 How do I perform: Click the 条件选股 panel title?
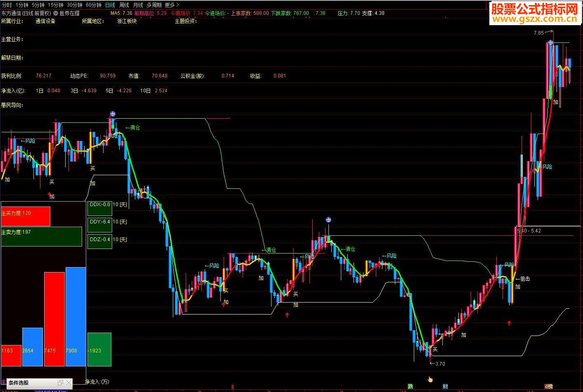19,383
